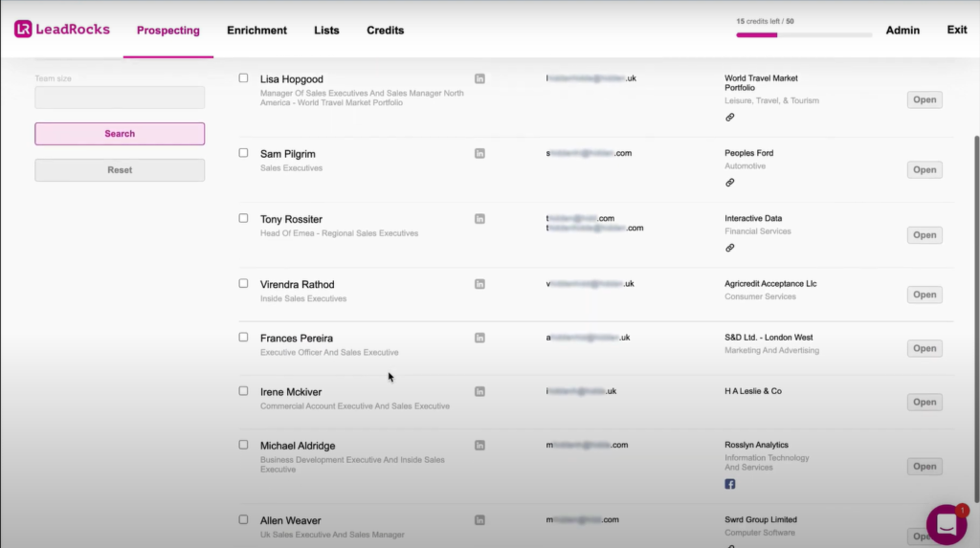The width and height of the screenshot is (980, 548).
Task: Open Sam Pilgrim's contact details
Action: tap(924, 170)
